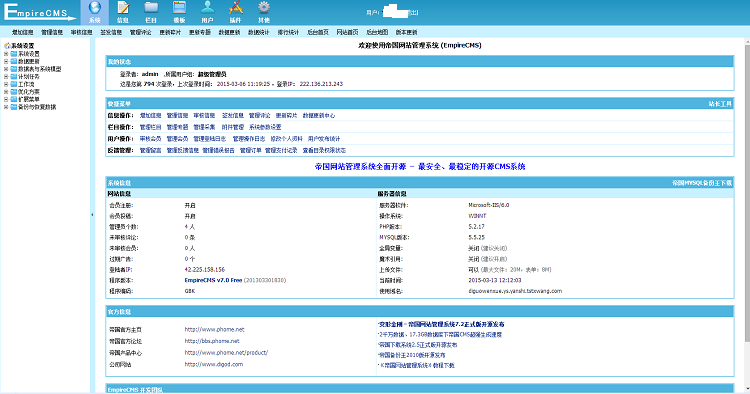The width and height of the screenshot is (750, 394).
Task: Click 站长工具 link in quick menu header
Action: (720, 104)
